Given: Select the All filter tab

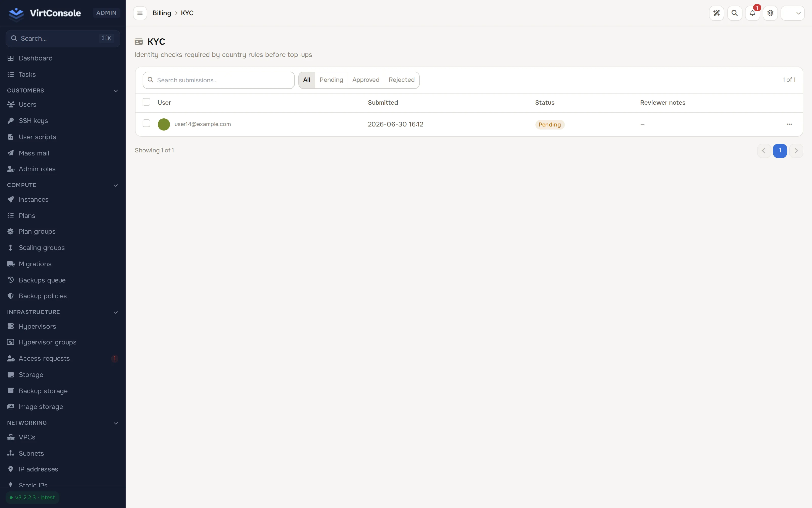Looking at the screenshot, I should coord(307,80).
